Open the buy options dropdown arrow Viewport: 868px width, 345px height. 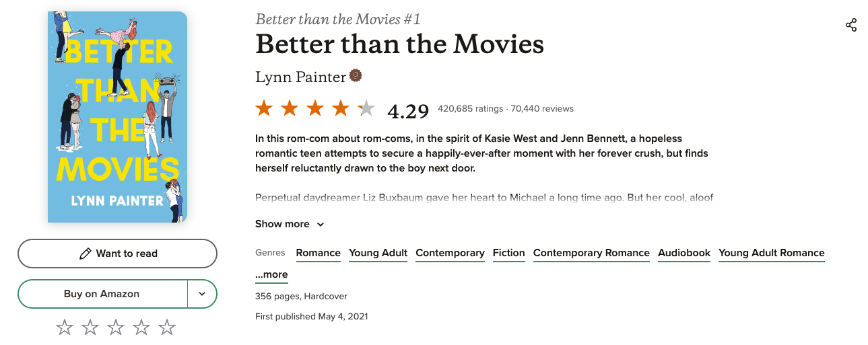(202, 294)
